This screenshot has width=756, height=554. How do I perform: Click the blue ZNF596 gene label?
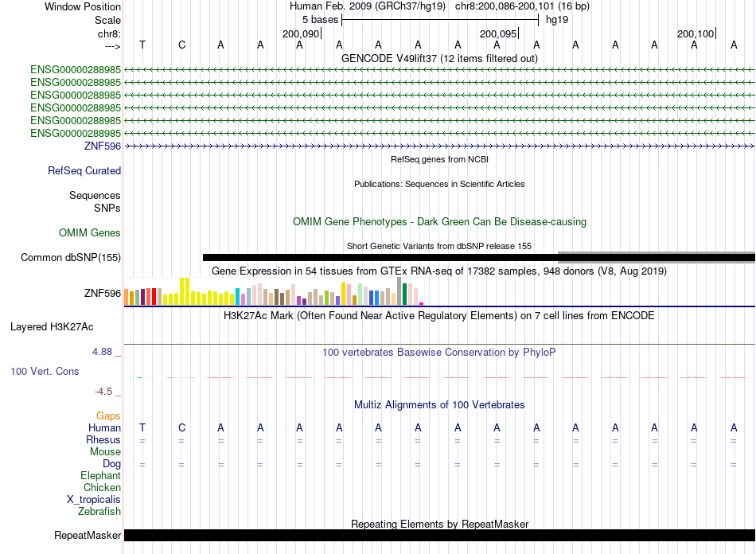(x=102, y=146)
